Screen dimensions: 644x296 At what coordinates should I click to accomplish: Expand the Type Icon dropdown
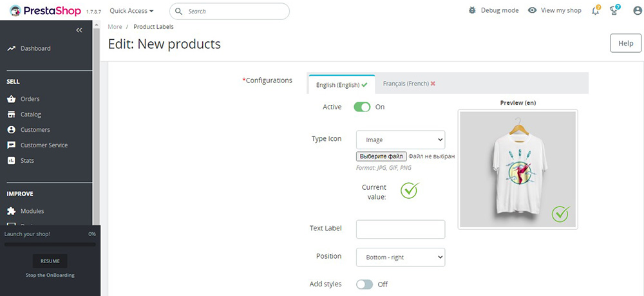pyautogui.click(x=401, y=140)
